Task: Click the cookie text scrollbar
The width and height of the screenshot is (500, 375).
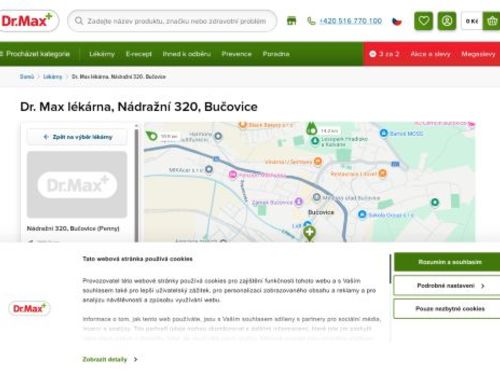Action: [x=390, y=269]
